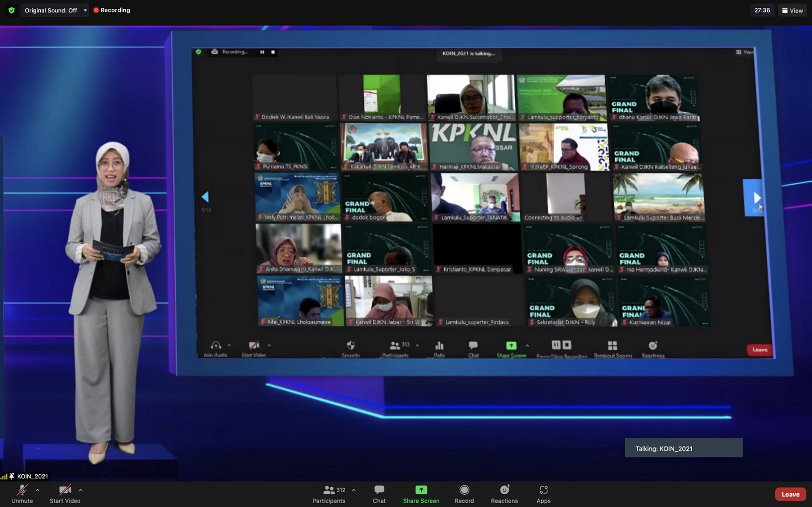Click the Leave meeting button
The width and height of the screenshot is (812, 507).
(790, 494)
